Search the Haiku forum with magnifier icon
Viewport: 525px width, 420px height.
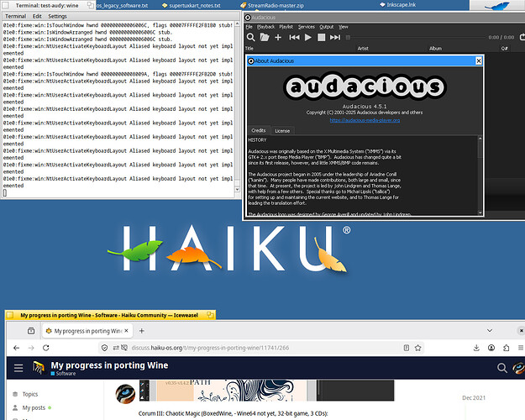501,368
